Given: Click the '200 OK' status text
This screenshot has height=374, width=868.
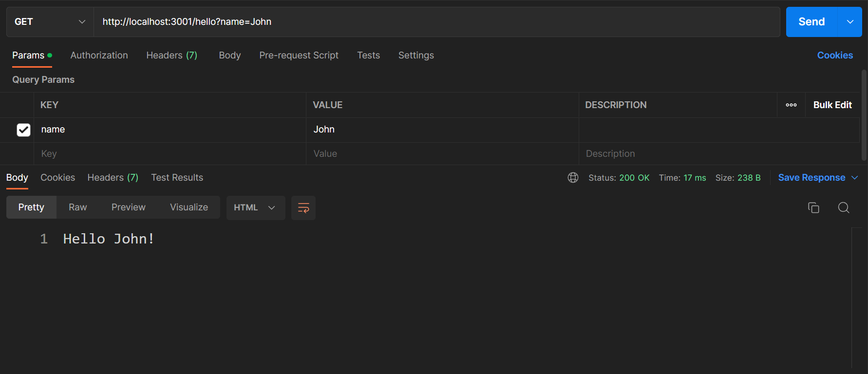Looking at the screenshot, I should (x=634, y=178).
